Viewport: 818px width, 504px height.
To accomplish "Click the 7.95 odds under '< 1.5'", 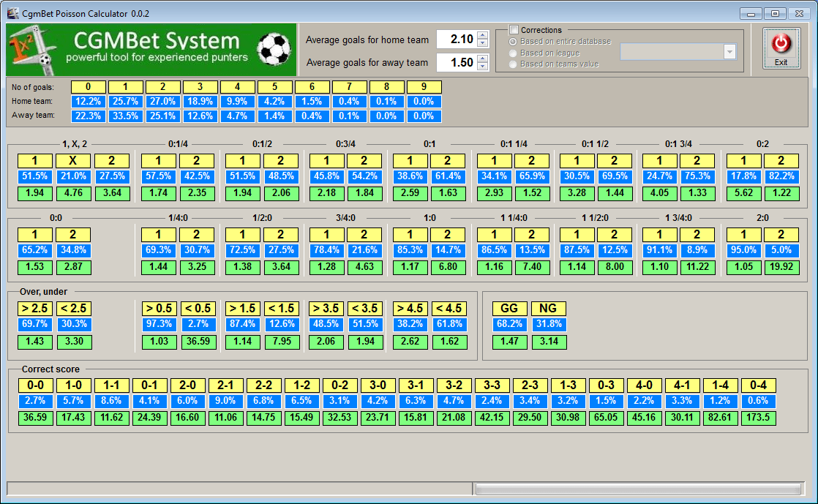I will pos(282,342).
